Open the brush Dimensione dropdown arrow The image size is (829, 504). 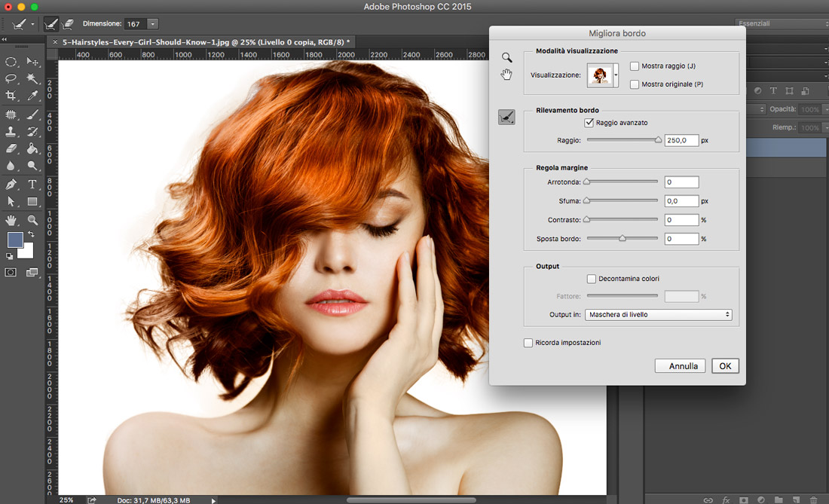(153, 24)
